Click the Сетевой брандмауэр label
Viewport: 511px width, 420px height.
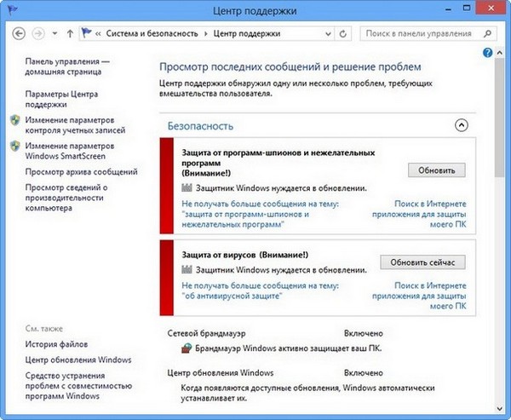coord(206,333)
